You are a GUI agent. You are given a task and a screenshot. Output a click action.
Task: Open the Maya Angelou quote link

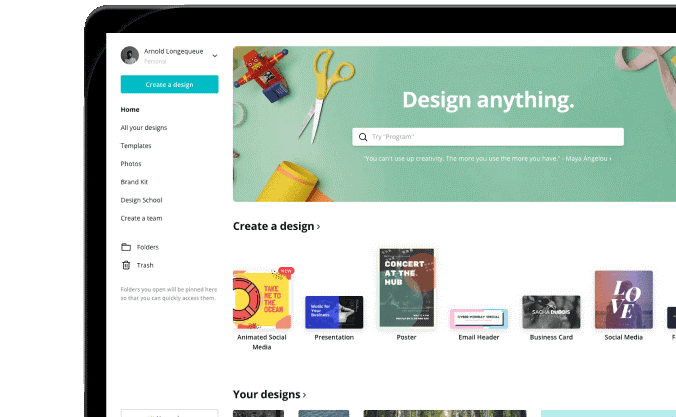click(x=487, y=159)
